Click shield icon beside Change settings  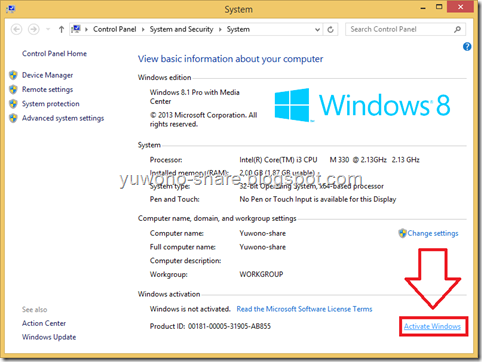tap(402, 233)
